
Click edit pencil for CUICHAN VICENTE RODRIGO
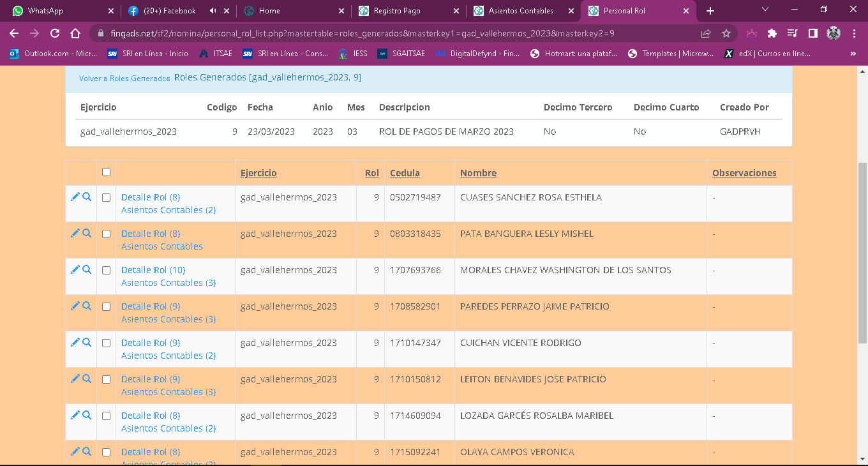point(75,343)
